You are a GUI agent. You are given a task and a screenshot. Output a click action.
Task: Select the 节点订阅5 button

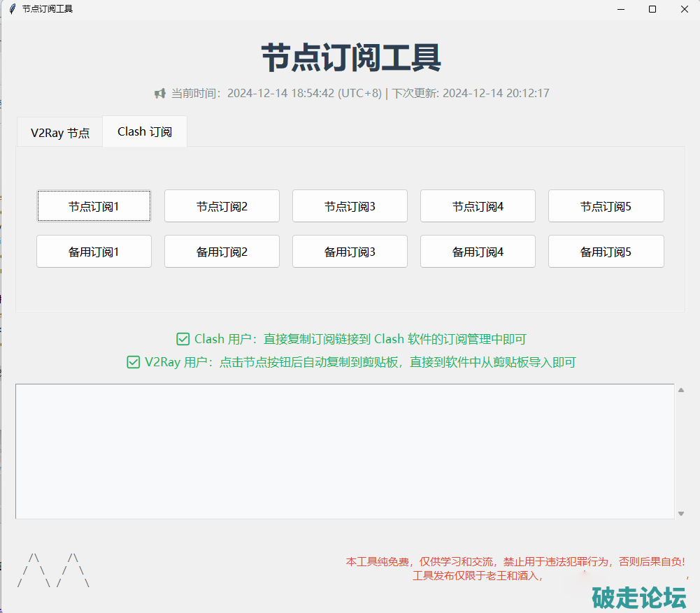(x=606, y=206)
